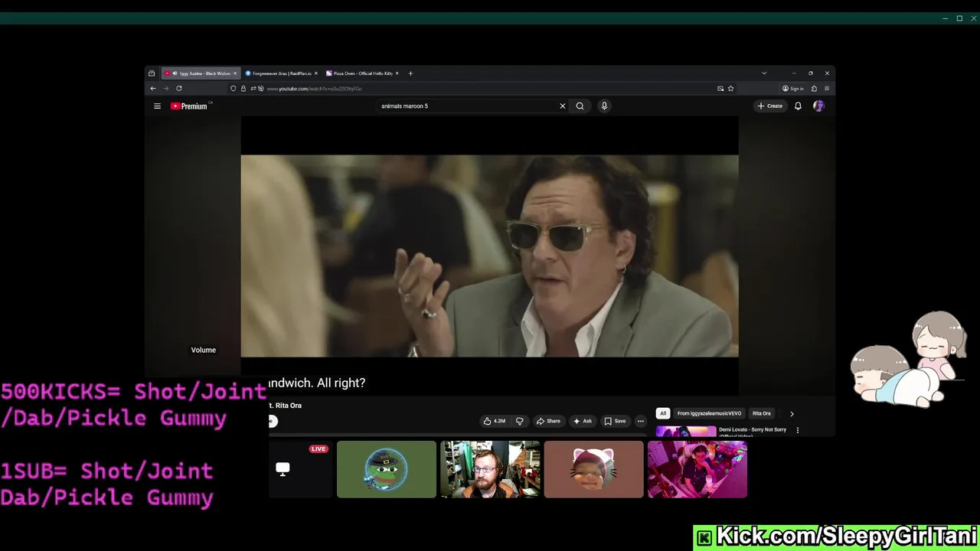Image resolution: width=980 pixels, height=551 pixels.
Task: Open the Create button
Action: [x=770, y=106]
